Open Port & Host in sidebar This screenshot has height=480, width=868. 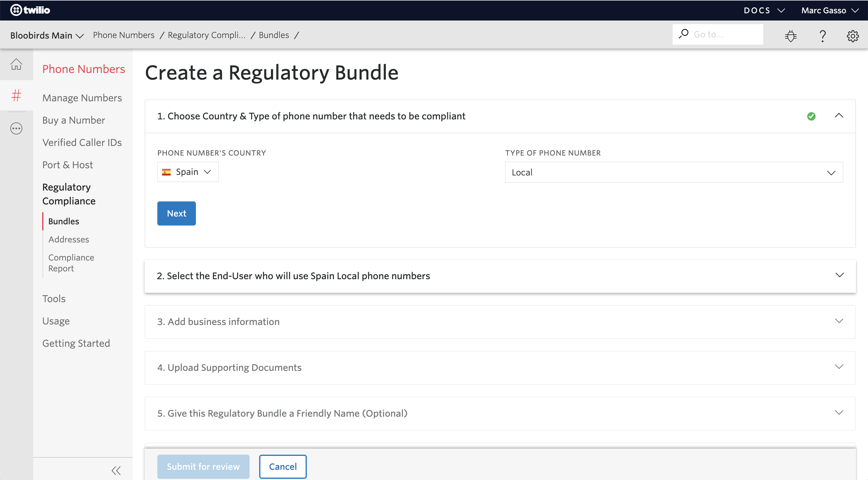[x=68, y=165]
